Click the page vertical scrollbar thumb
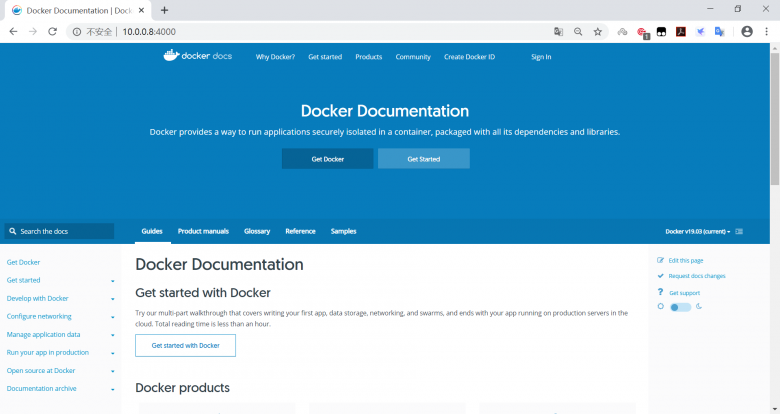Screen dimensions: 780x414 [x=775, y=118]
